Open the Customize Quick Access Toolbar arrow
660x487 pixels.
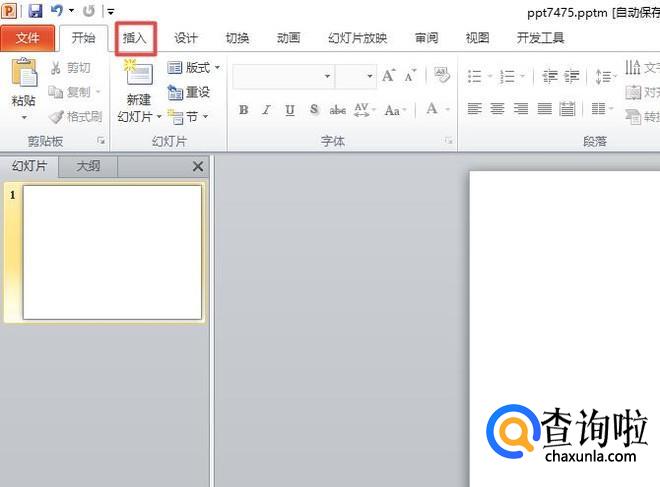point(110,12)
